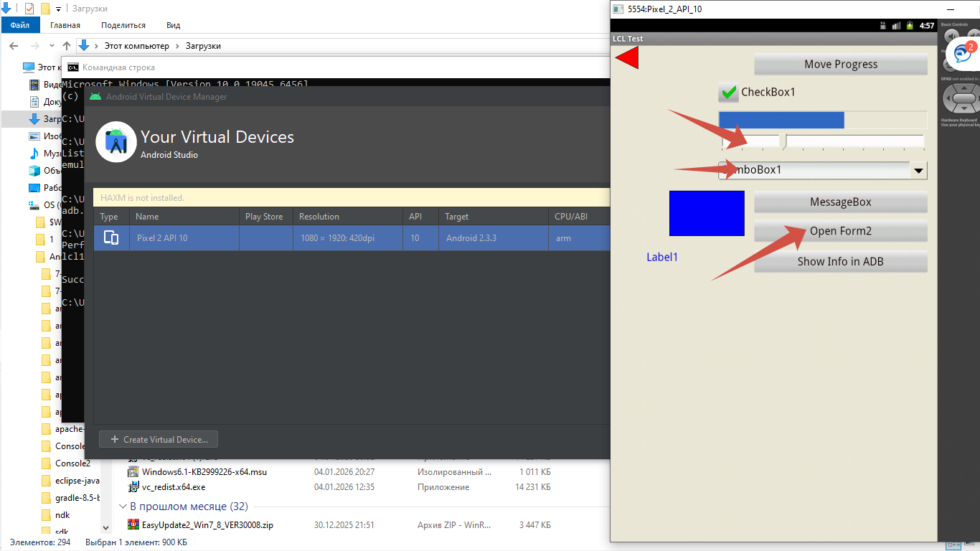Image resolution: width=980 pixels, height=551 pixels.
Task: Open the ComboBox1 dropdown arrow
Action: 918,171
